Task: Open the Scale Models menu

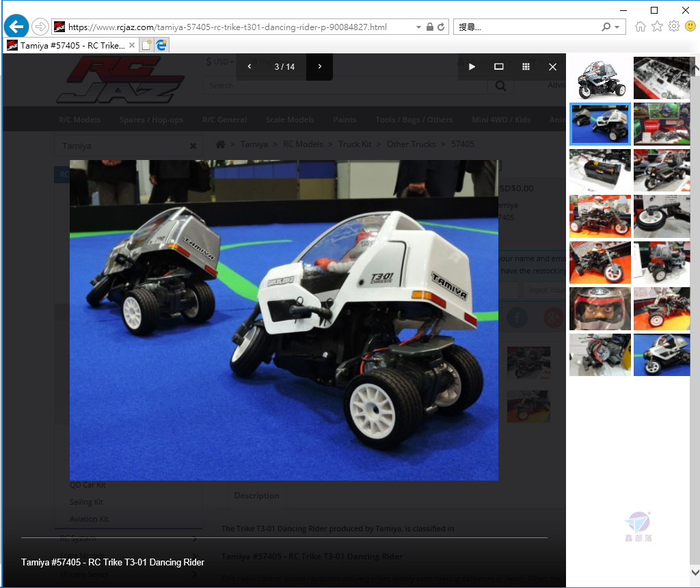Action: coord(290,120)
